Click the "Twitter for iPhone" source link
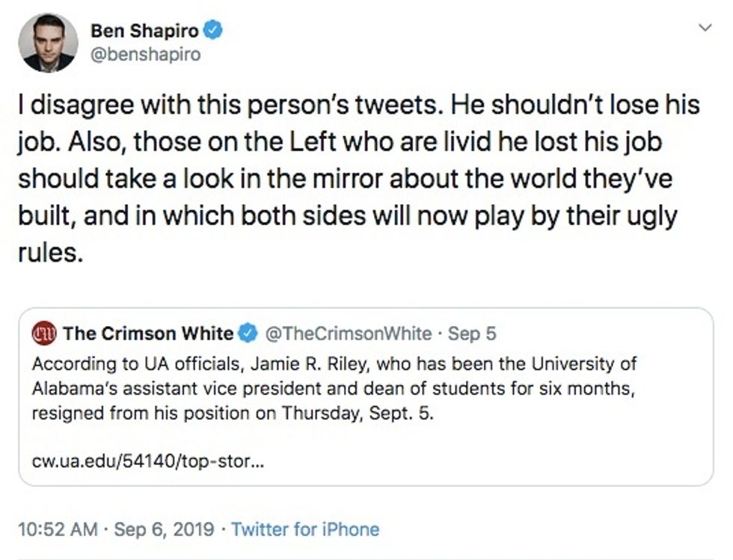The height and width of the screenshot is (560, 733). (305, 529)
